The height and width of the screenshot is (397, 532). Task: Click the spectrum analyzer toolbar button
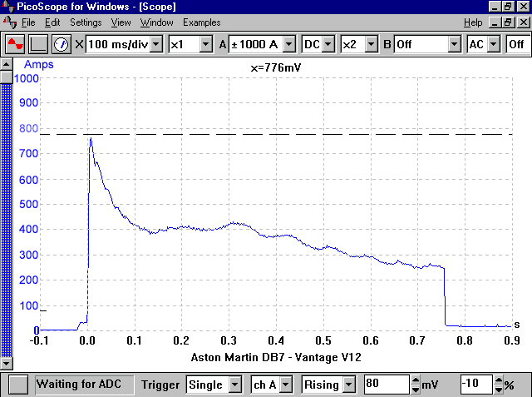[x=38, y=43]
